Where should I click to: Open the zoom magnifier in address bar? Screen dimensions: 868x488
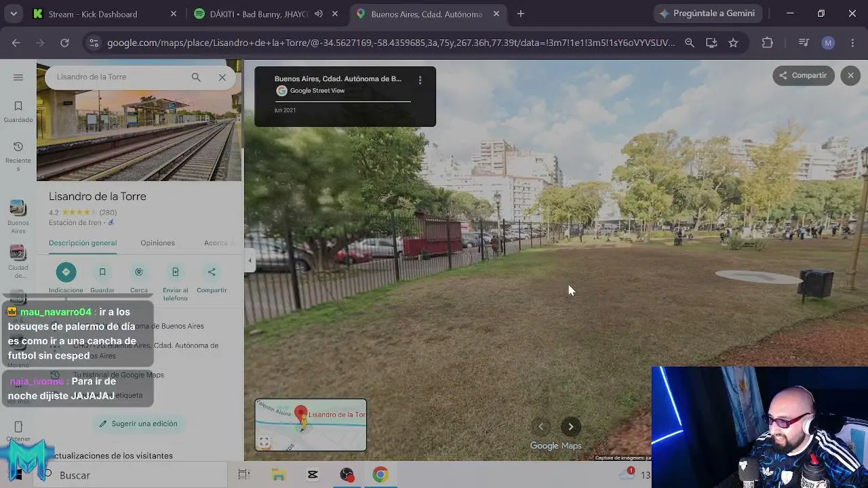[690, 43]
